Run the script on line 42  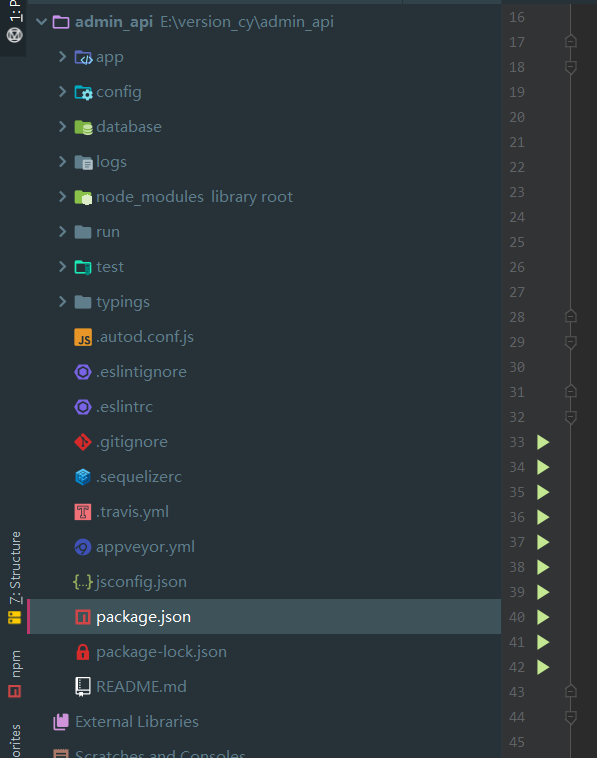tap(543, 667)
